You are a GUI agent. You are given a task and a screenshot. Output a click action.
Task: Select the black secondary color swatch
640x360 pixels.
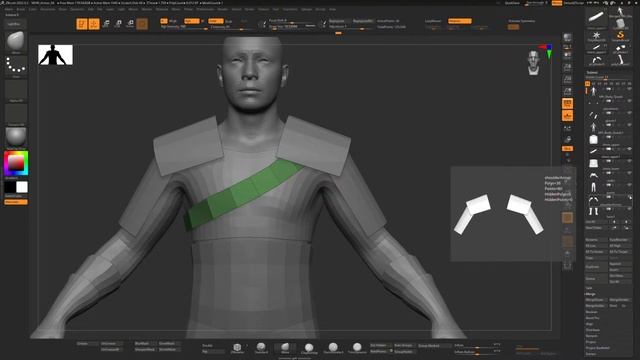tap(10, 187)
